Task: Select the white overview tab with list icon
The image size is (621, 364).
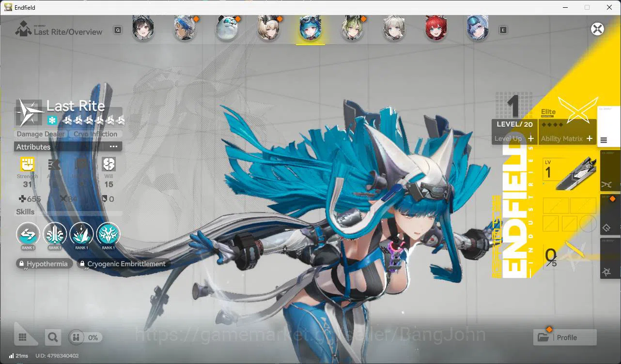Action: pos(609,127)
